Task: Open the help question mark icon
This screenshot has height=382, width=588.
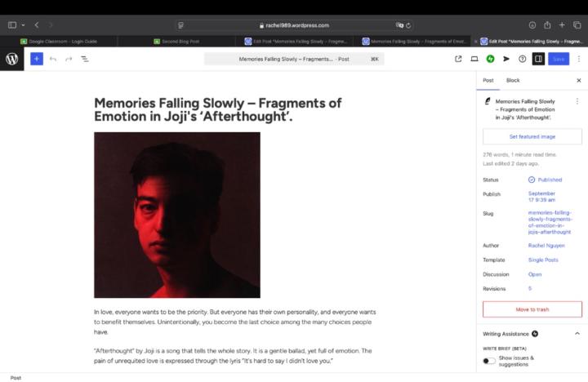Action: coord(522,59)
